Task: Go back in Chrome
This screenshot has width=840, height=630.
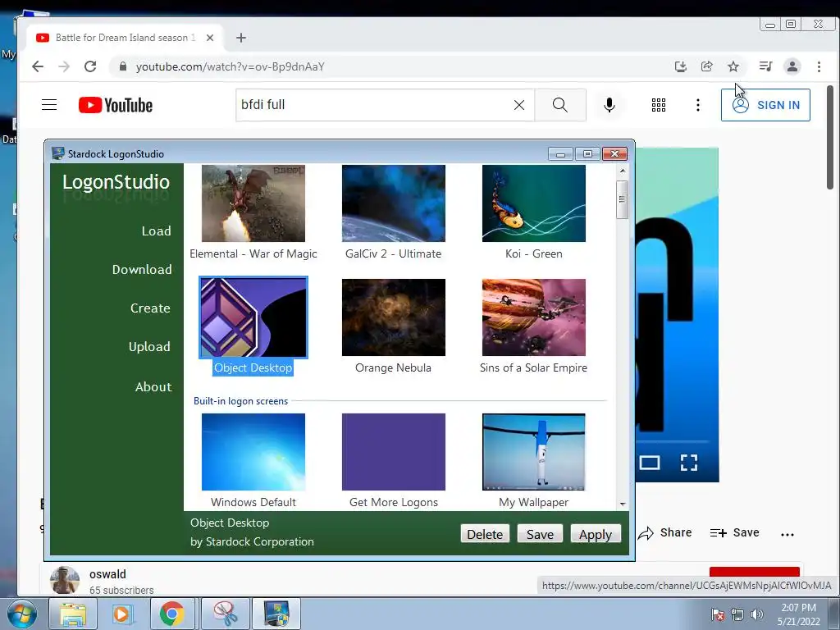Action: point(38,66)
